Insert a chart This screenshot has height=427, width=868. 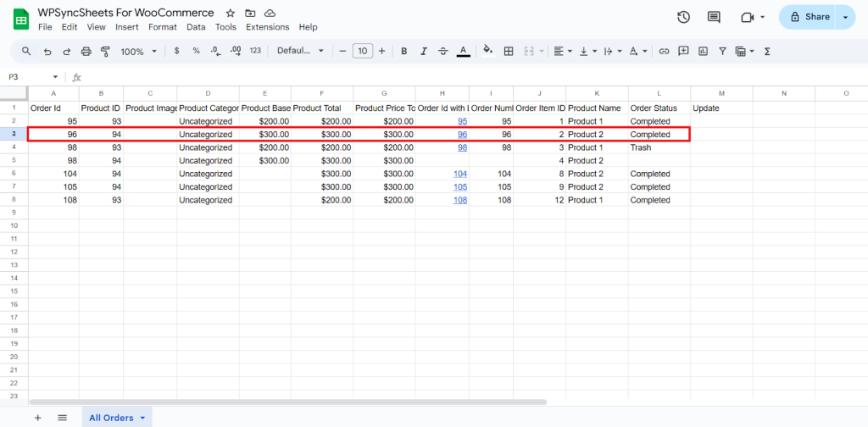(x=703, y=51)
